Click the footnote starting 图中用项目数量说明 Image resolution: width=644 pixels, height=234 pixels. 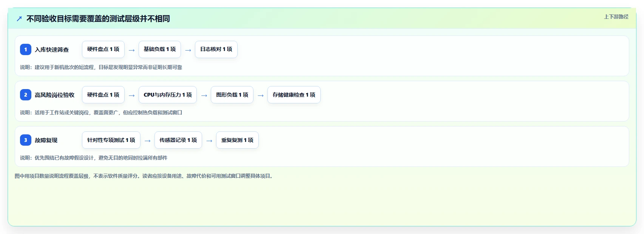(145, 176)
